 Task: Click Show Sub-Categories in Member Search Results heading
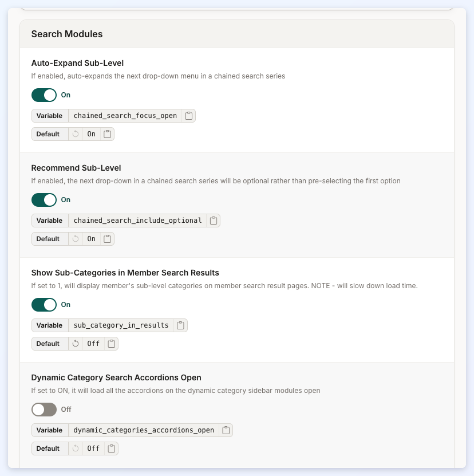click(x=125, y=273)
